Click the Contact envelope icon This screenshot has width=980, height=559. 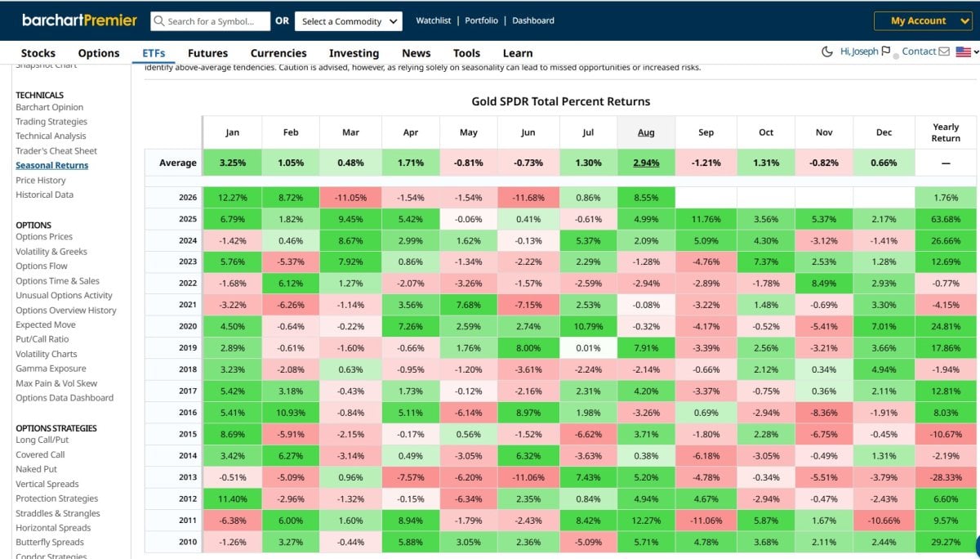944,51
